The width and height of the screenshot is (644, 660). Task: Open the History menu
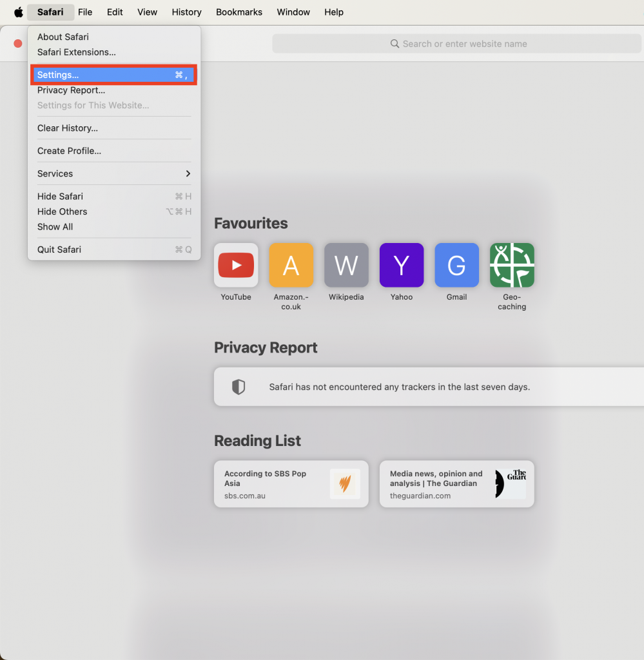[186, 12]
